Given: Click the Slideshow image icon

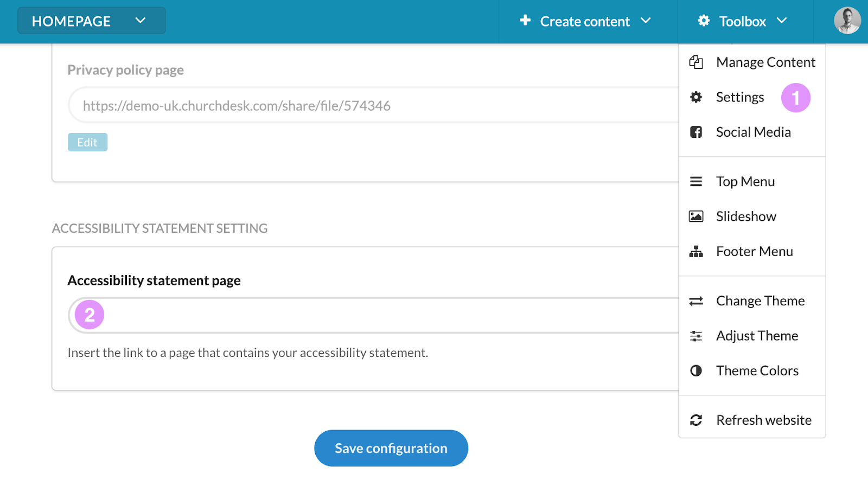Looking at the screenshot, I should tap(696, 216).
